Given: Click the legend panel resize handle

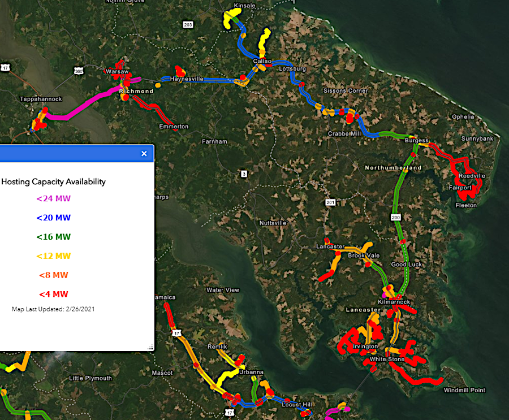Looking at the screenshot, I should [x=151, y=348].
